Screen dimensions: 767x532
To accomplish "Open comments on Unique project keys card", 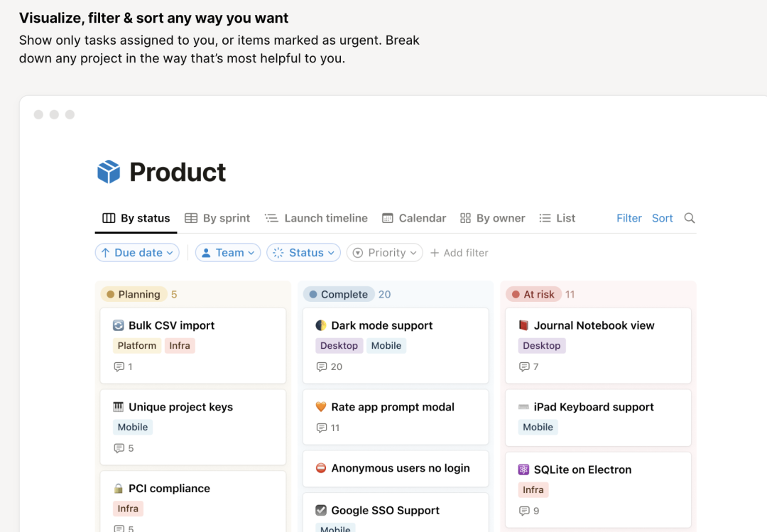I will coord(124,447).
